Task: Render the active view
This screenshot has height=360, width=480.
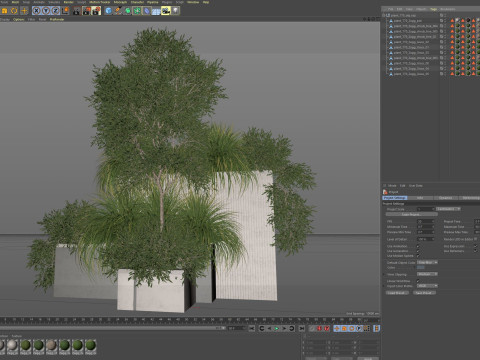Action: coord(77,11)
